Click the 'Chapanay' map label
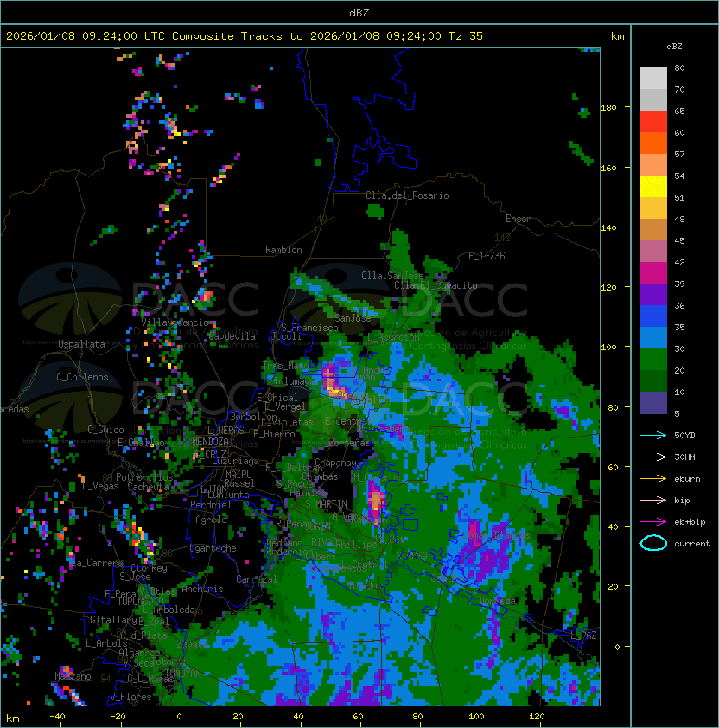The height and width of the screenshot is (728, 719). coord(335,463)
